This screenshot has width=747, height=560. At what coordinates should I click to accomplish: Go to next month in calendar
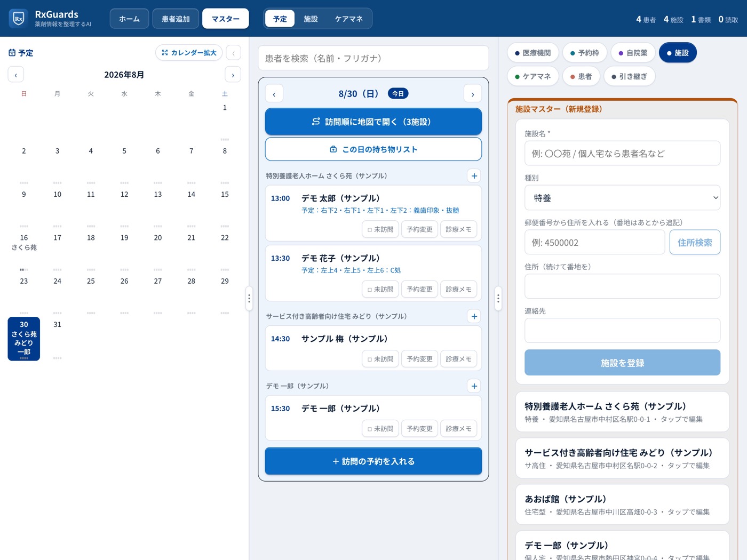(x=233, y=75)
